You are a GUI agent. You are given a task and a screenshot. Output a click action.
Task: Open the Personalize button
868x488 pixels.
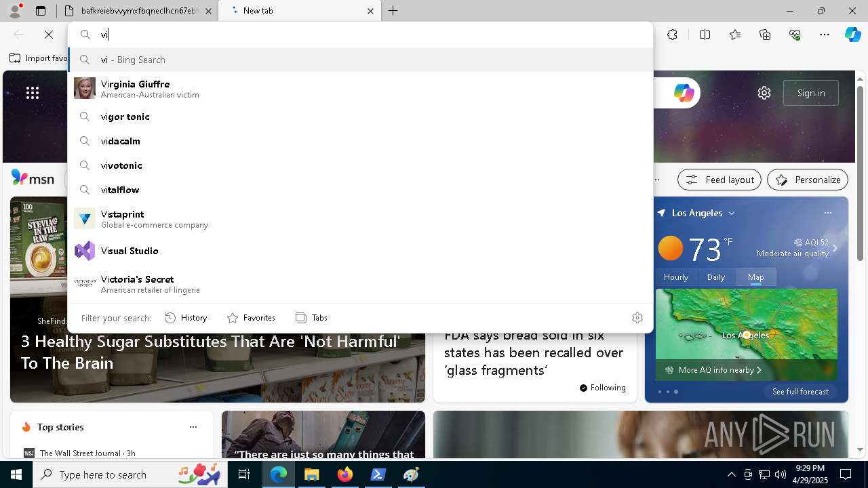point(807,180)
